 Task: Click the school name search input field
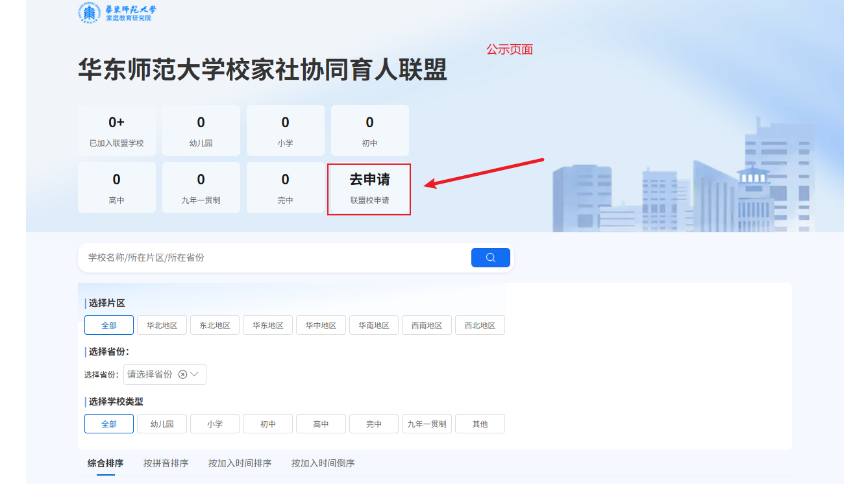pyautogui.click(x=273, y=258)
